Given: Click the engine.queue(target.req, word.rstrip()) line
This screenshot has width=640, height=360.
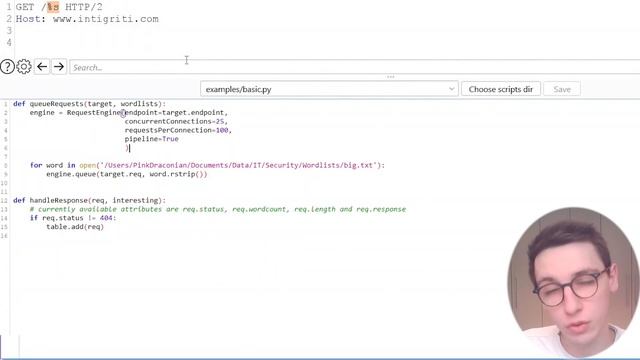Looking at the screenshot, I should [127, 174].
